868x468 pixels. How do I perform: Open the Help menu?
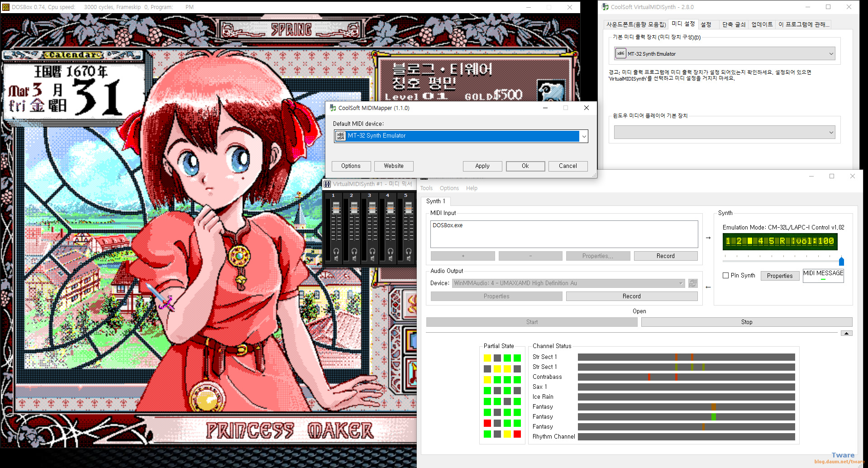click(x=472, y=188)
